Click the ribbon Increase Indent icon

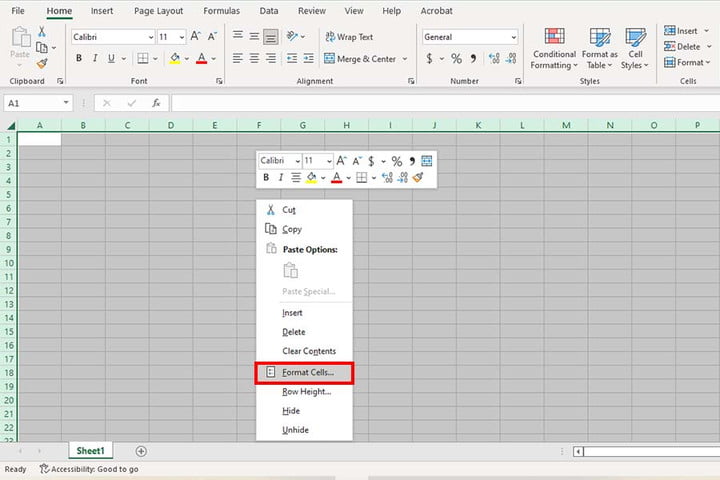point(309,58)
